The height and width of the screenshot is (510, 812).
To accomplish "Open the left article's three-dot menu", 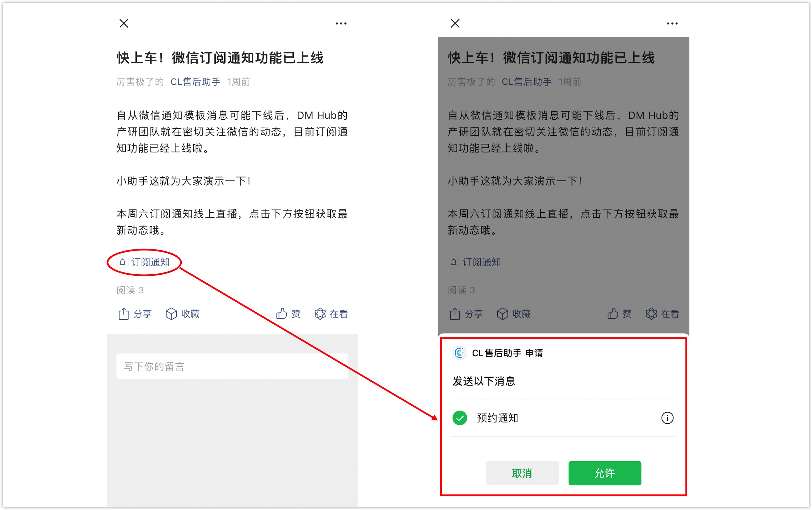I will pos(341,23).
